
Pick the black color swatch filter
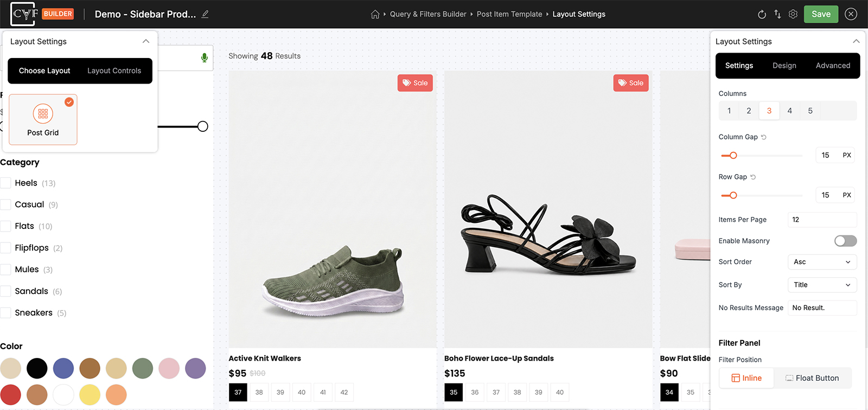pos(37,368)
